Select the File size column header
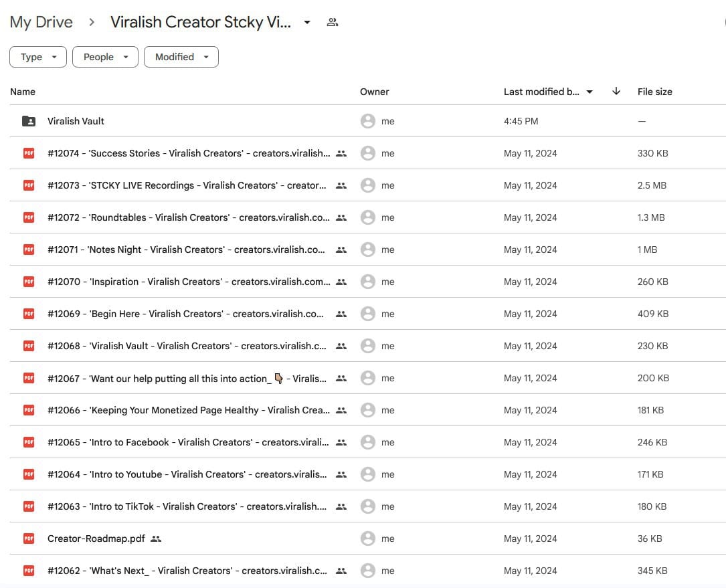Screen dimensions: 726x588 pos(654,92)
